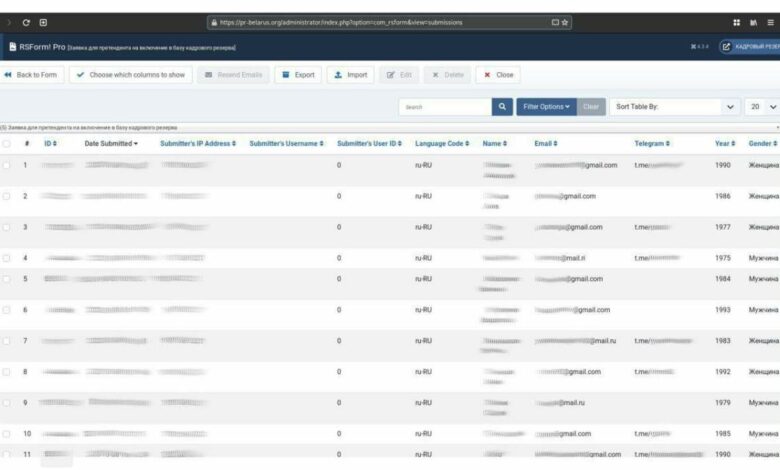
Task: Click the Close toolbar button
Action: point(498,75)
